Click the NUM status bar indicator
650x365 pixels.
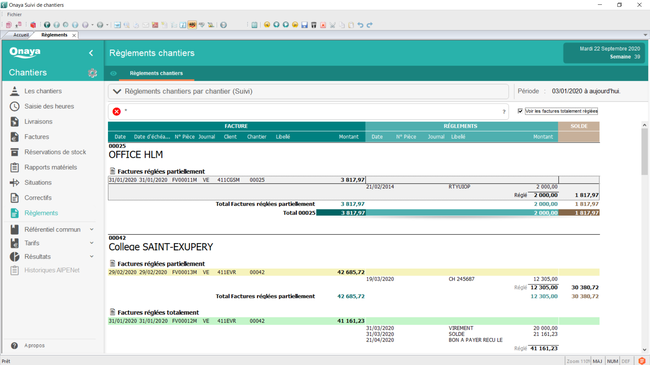(612, 361)
